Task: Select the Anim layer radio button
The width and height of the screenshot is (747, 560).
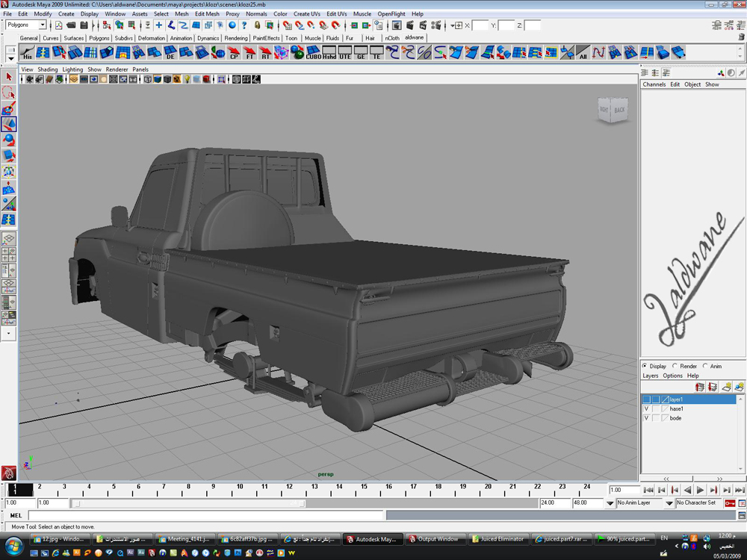Action: [x=705, y=366]
